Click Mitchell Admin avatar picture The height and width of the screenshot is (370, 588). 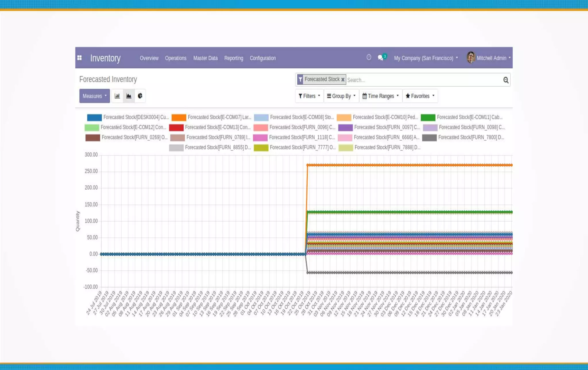[471, 58]
